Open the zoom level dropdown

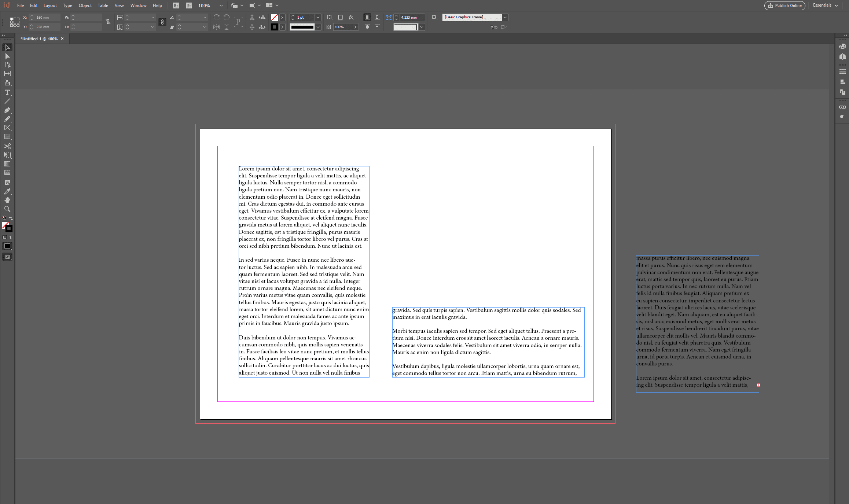tap(221, 5)
